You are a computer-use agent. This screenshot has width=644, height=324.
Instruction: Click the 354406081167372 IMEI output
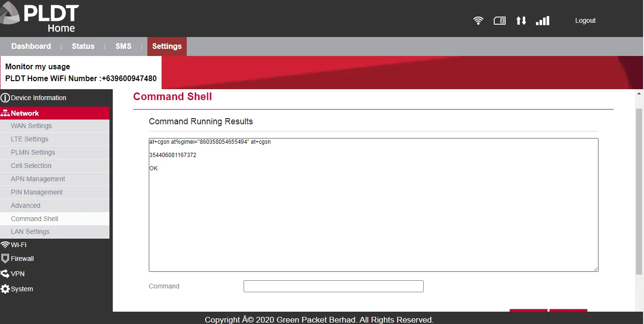coord(172,155)
